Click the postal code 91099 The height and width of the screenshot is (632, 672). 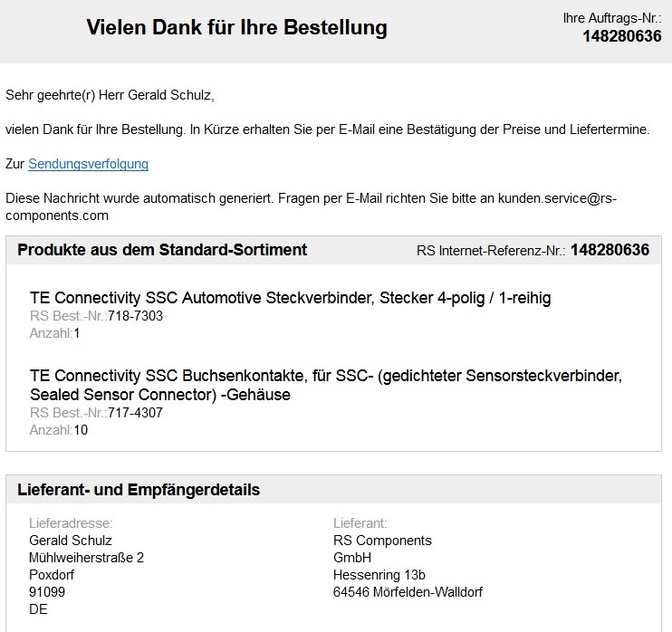(x=47, y=592)
